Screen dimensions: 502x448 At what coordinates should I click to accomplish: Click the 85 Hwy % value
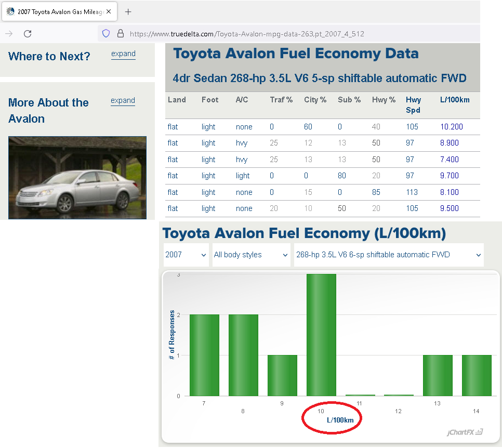click(376, 192)
